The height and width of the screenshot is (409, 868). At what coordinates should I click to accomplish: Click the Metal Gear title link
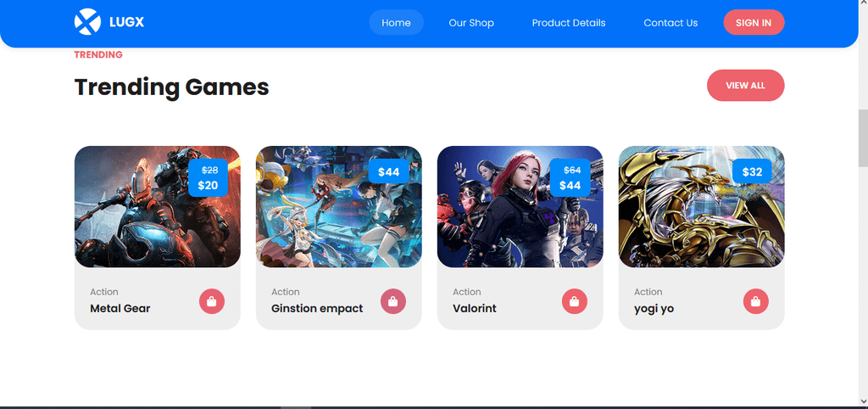[120, 308]
